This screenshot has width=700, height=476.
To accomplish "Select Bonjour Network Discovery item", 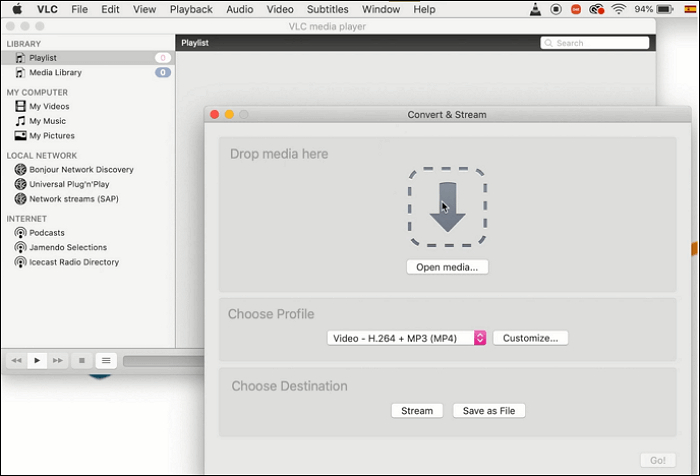I will (x=80, y=169).
